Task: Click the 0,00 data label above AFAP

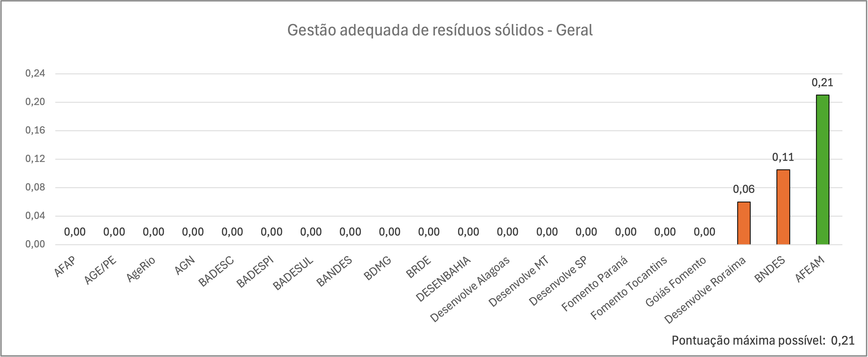Action: pos(75,232)
